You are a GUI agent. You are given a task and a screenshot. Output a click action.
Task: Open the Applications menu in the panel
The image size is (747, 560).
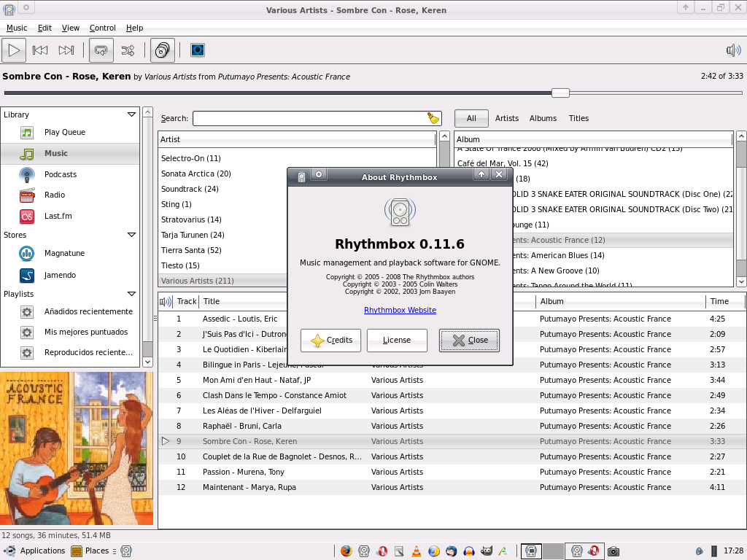[35, 551]
